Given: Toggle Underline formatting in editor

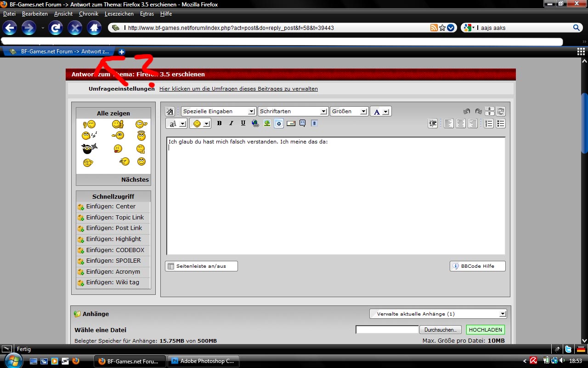Looking at the screenshot, I should click(243, 123).
